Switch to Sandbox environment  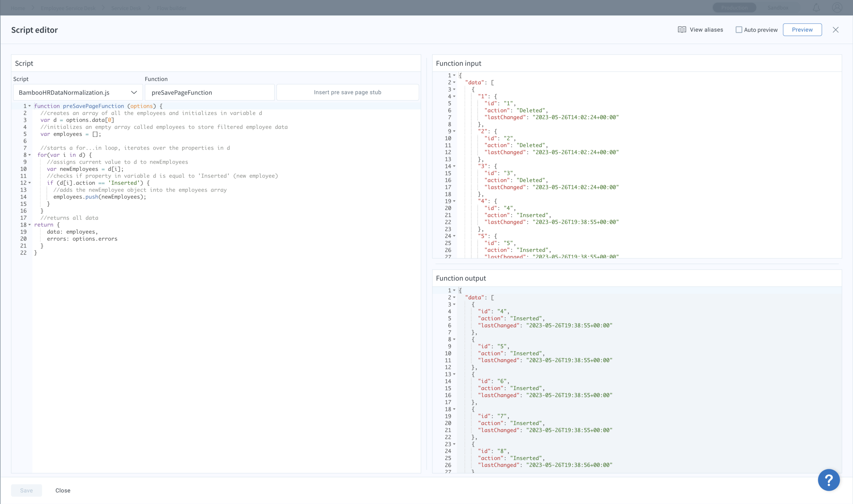(778, 8)
